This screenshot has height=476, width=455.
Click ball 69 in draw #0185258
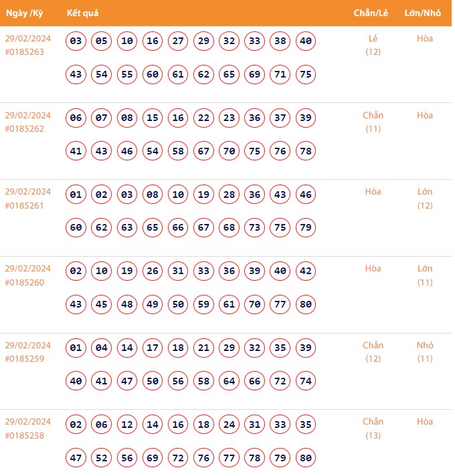coord(153,458)
